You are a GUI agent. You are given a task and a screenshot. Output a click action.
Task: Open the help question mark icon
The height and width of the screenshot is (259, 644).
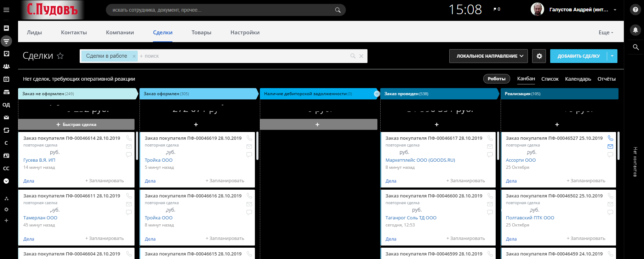coord(636,10)
